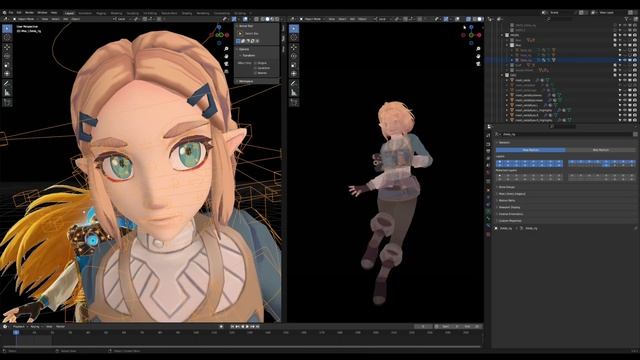Image resolution: width=640 pixels, height=360 pixels.
Task: Activate the Cursor tool in left viewport
Action: [7, 38]
